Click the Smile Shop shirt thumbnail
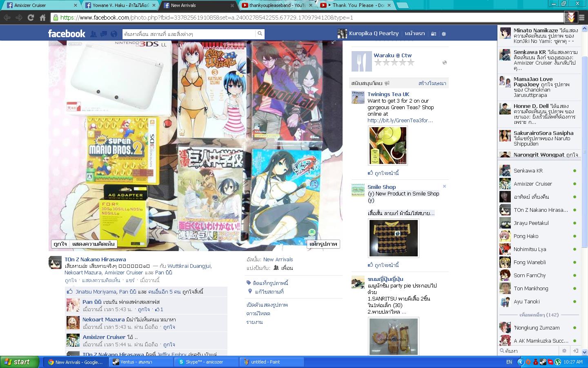 (x=394, y=238)
